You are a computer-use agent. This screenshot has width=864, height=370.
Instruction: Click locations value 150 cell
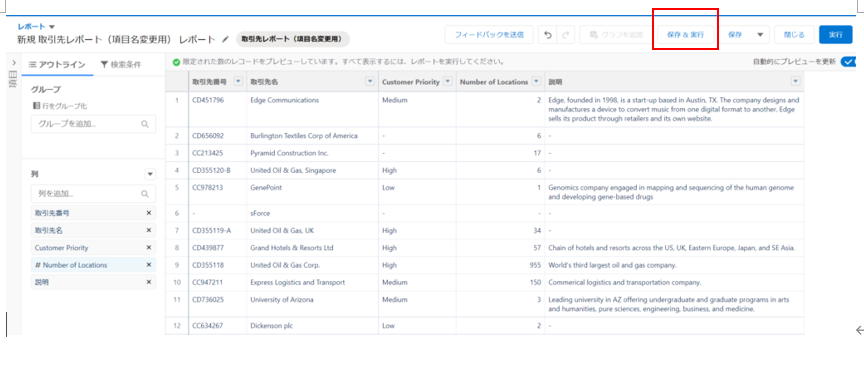[x=500, y=282]
